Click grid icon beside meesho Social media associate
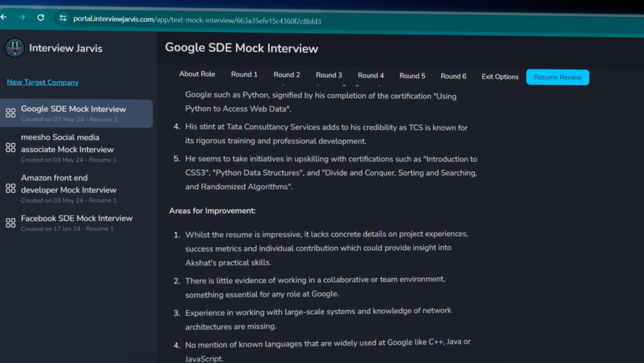The height and width of the screenshot is (363, 644). coord(11,147)
